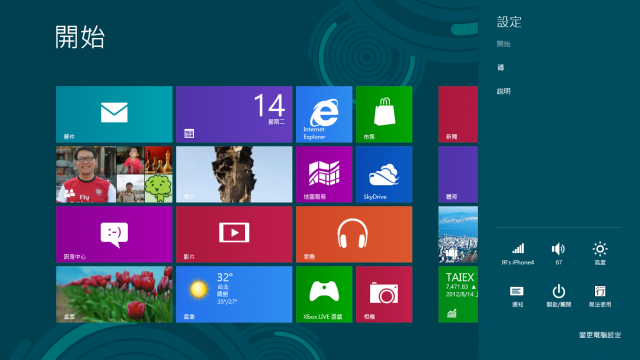Open Tiles option in Settings panel

[x=500, y=67]
